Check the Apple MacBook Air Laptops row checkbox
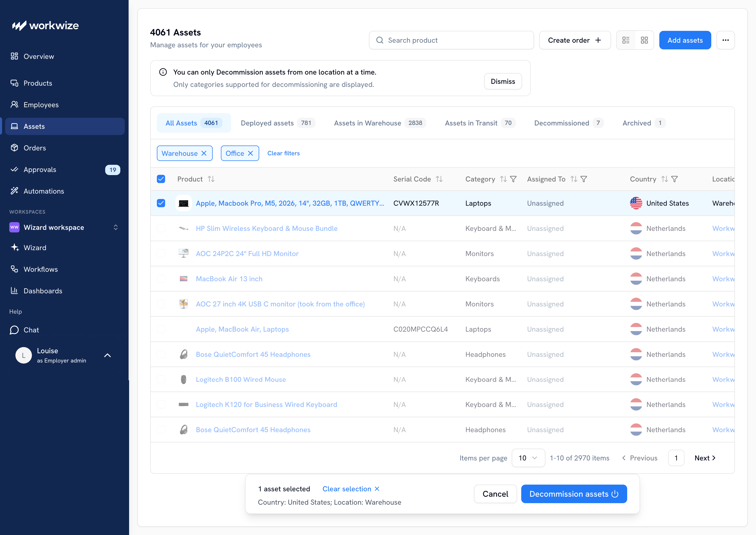 [161, 329]
